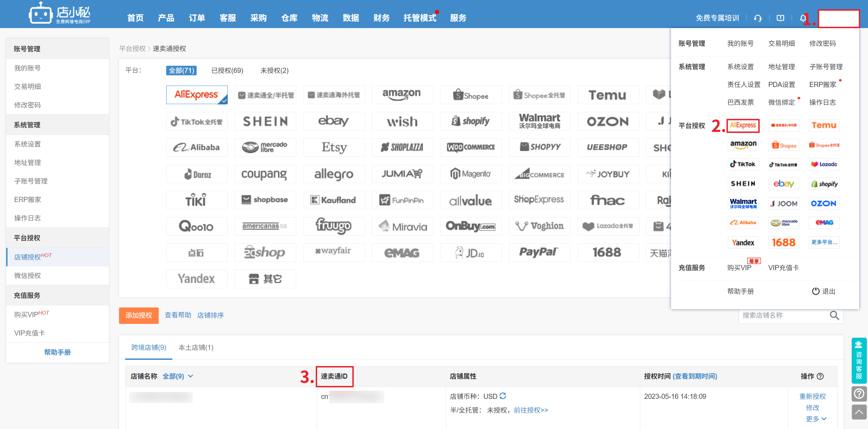Open the 订单 menu in the top navigation

[x=197, y=18]
